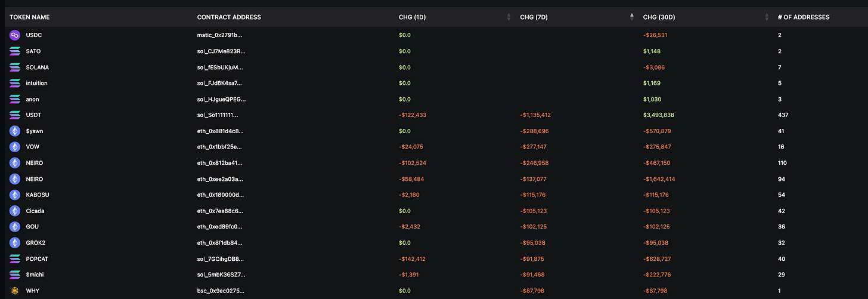868x299 pixels.
Task: Click the 1D value -$142,412
Action: (x=413, y=259)
